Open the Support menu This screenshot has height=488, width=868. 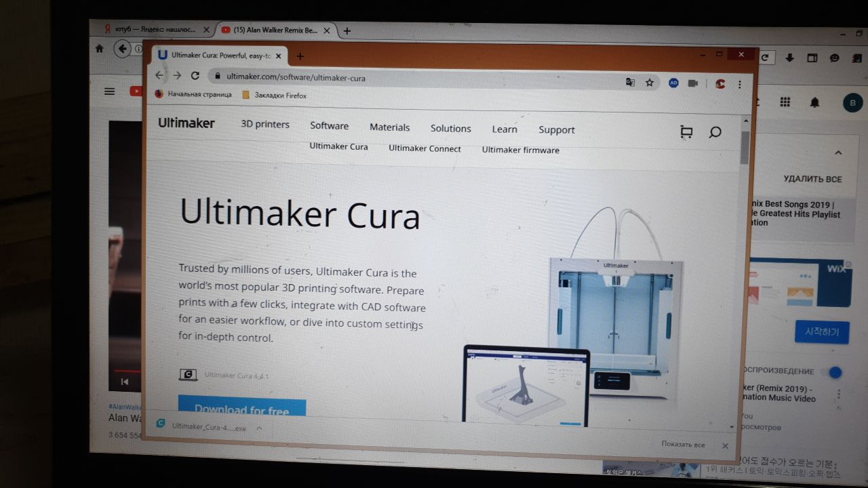click(557, 130)
